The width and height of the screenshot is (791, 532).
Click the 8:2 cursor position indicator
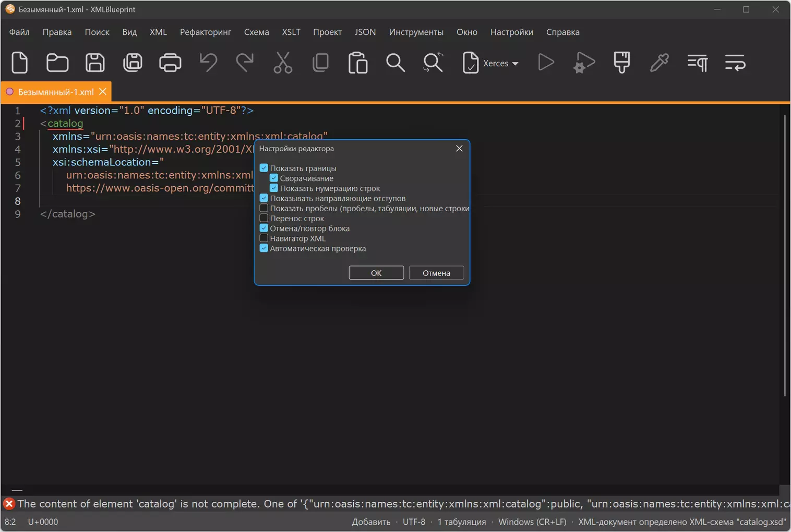pyautogui.click(x=10, y=522)
